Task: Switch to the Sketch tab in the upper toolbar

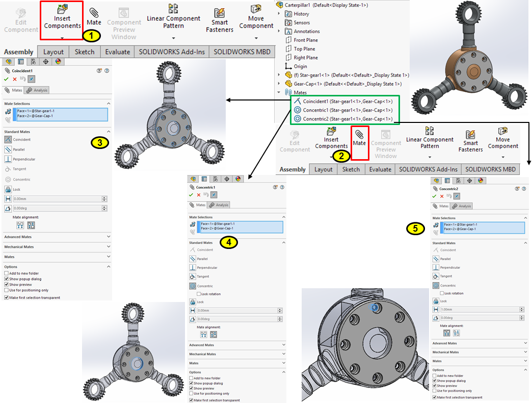Action: [85, 52]
